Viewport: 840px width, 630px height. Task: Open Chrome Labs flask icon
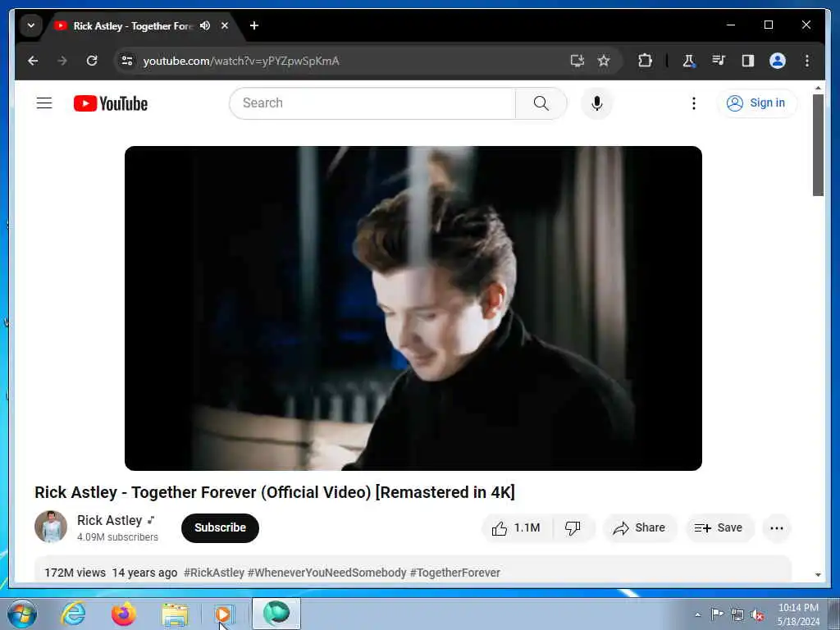coord(688,61)
